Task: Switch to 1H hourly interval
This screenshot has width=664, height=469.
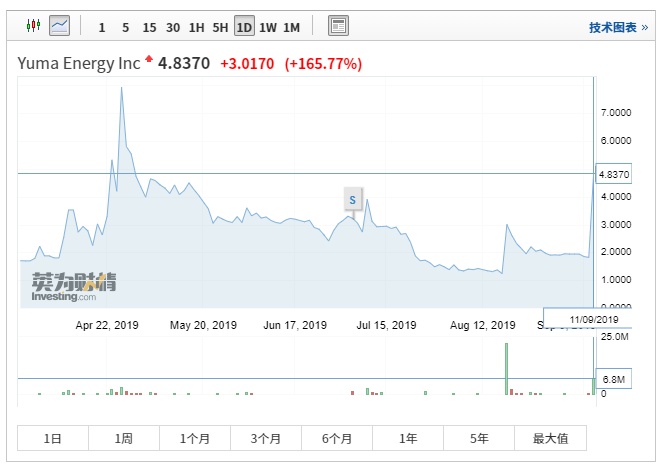Action: tap(197, 28)
